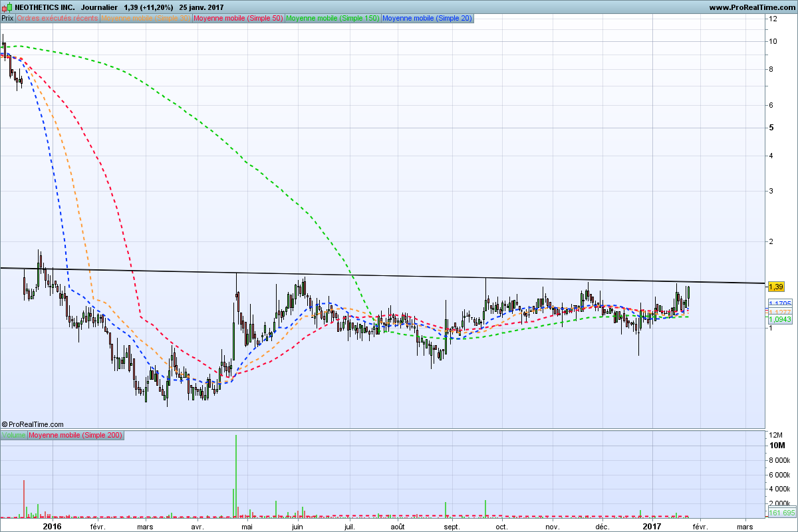Click the green 1,0943 moving average price tag
The height and width of the screenshot is (532, 798).
click(779, 319)
